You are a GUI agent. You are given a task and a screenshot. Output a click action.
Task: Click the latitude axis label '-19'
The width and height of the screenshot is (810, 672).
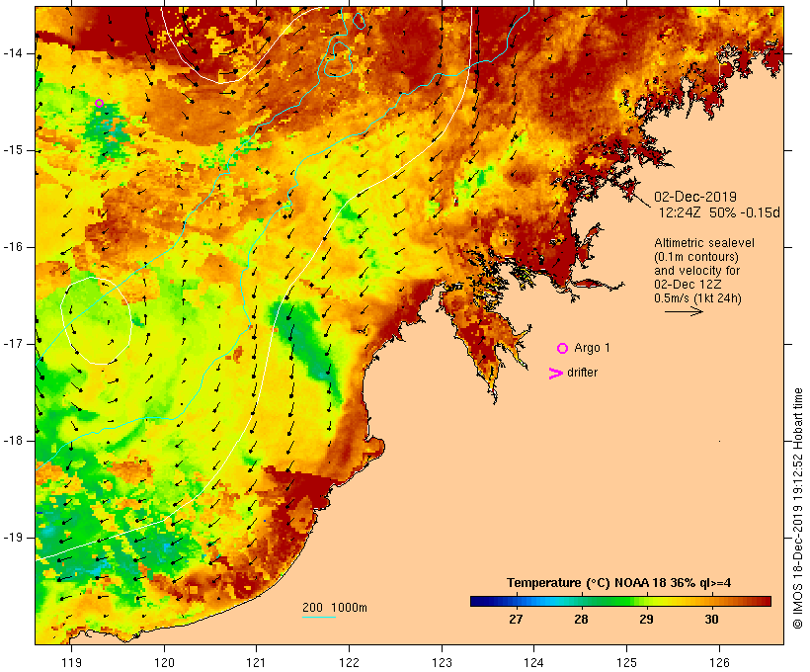[13, 538]
